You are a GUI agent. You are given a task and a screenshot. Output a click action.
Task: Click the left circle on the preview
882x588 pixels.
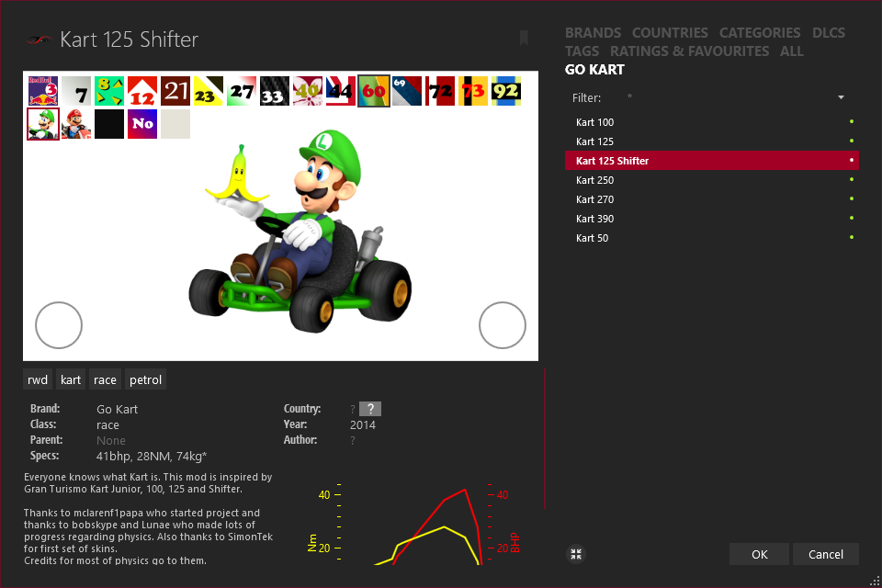(59, 325)
